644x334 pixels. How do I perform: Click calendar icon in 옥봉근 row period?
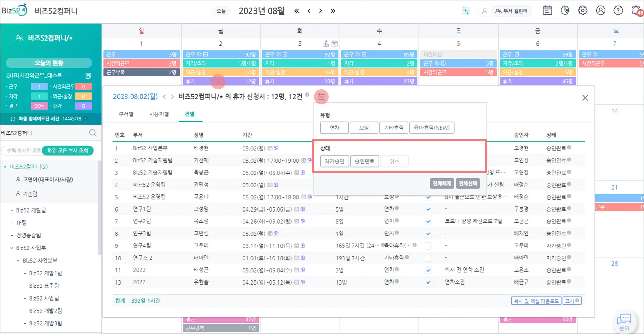coord(296,173)
